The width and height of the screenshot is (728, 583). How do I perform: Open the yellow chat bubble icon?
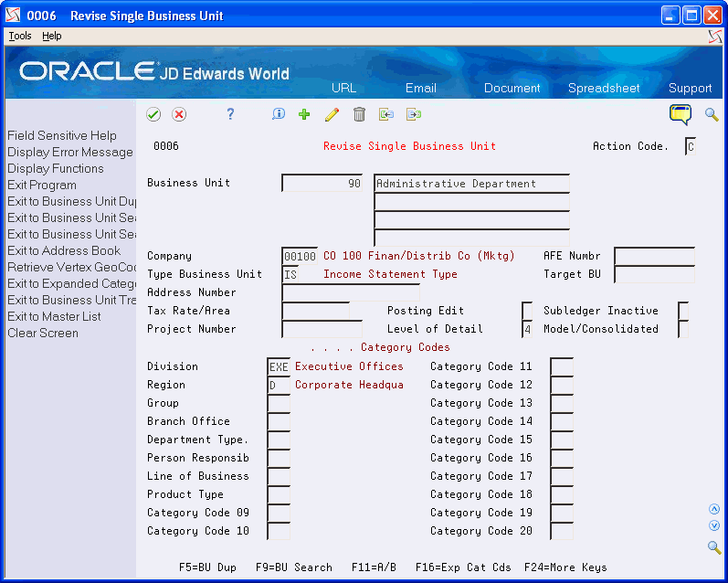(681, 114)
